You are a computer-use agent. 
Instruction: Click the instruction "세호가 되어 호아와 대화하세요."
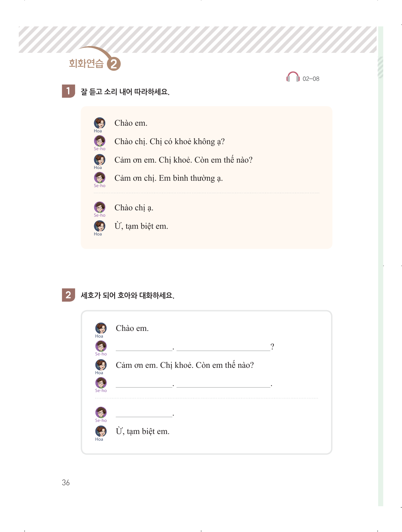(x=128, y=296)
